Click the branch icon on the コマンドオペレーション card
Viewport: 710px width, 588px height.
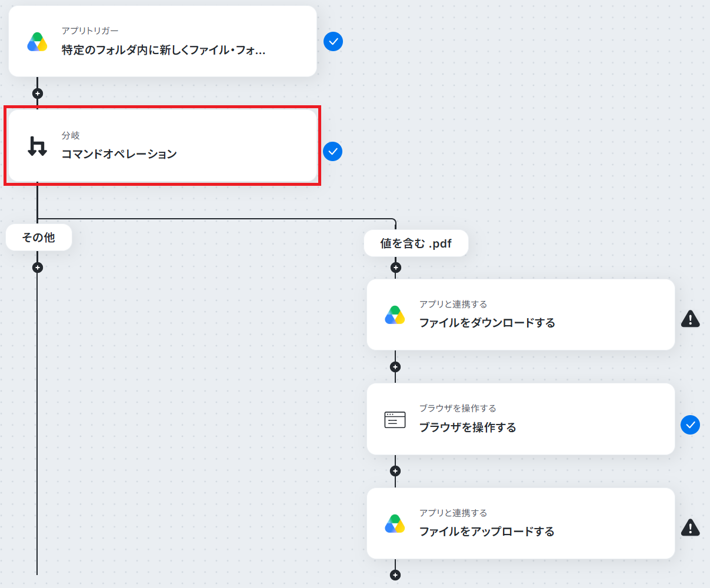[37, 146]
